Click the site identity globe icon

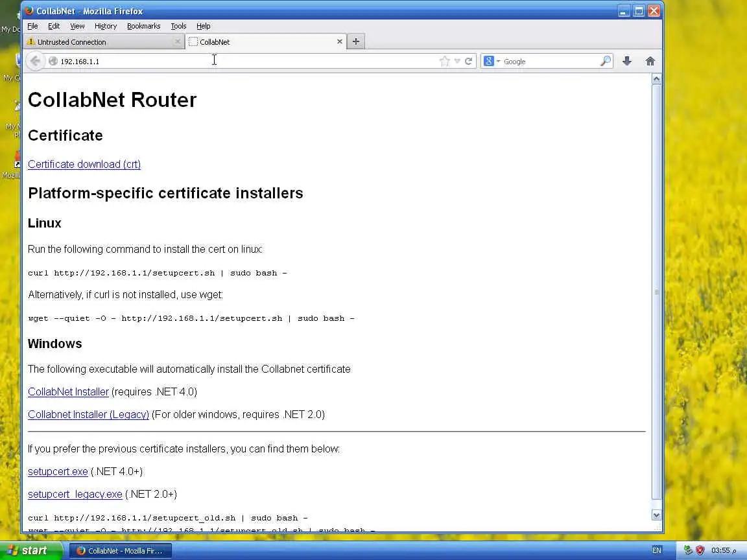tap(53, 61)
